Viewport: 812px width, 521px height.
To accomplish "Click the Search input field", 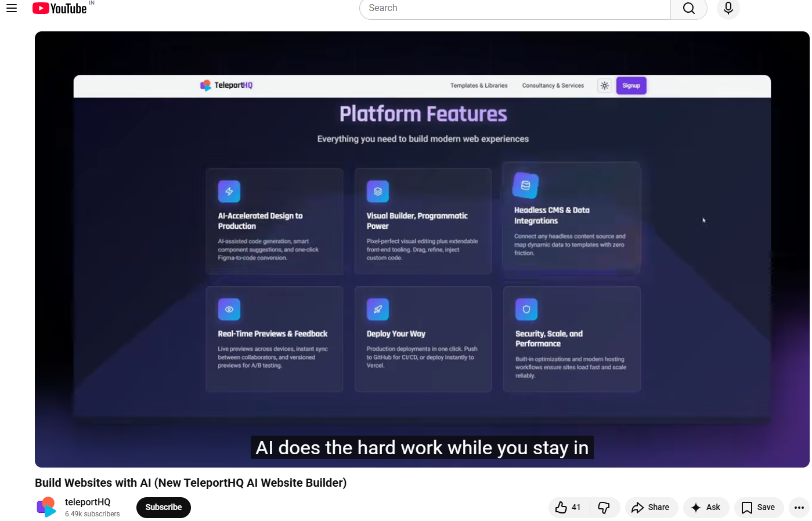I will pyautogui.click(x=515, y=8).
